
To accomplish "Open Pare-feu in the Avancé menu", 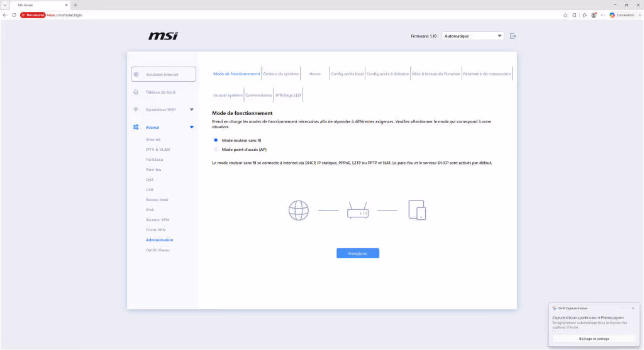I will click(153, 170).
